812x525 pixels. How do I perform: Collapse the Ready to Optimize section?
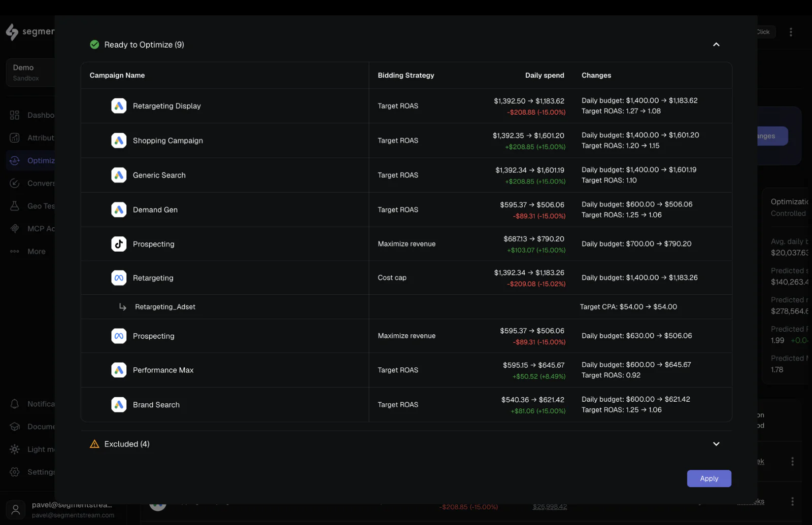716,45
